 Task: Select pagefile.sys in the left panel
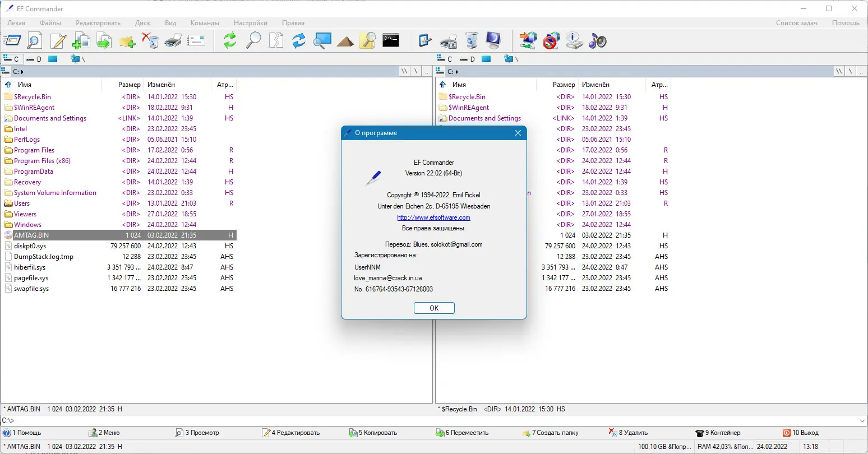[x=31, y=278]
